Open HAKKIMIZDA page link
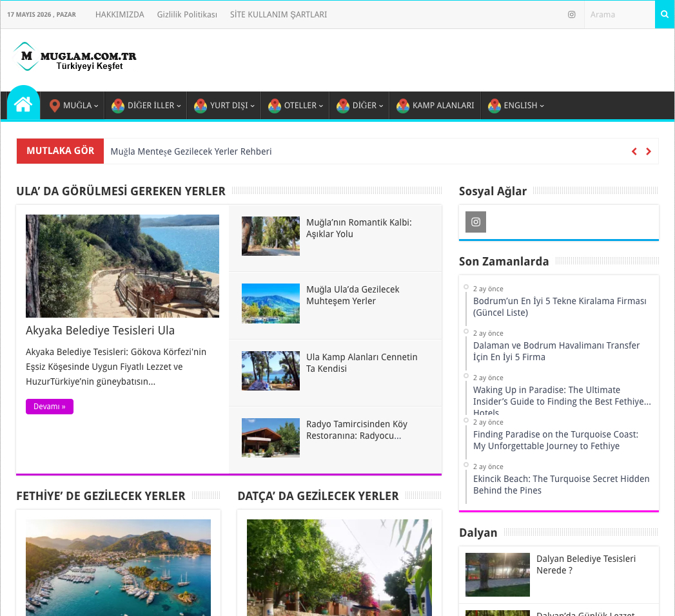 click(120, 15)
